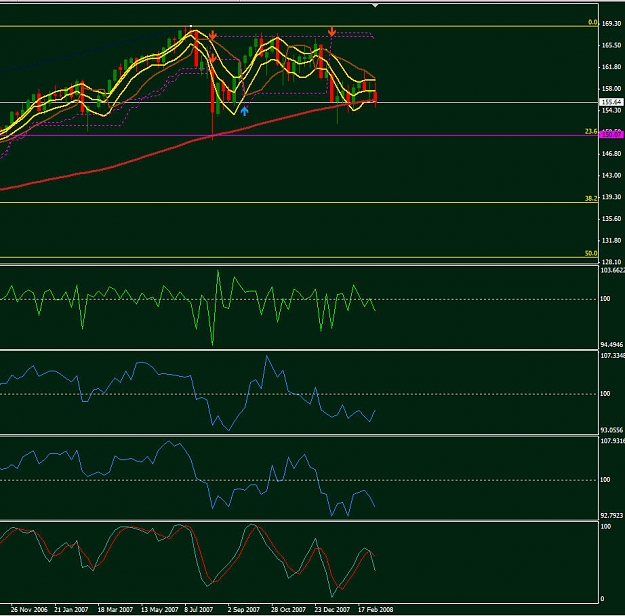Select the 38.2 Fibonacci level label
The height and width of the screenshot is (616, 625).
pos(591,198)
